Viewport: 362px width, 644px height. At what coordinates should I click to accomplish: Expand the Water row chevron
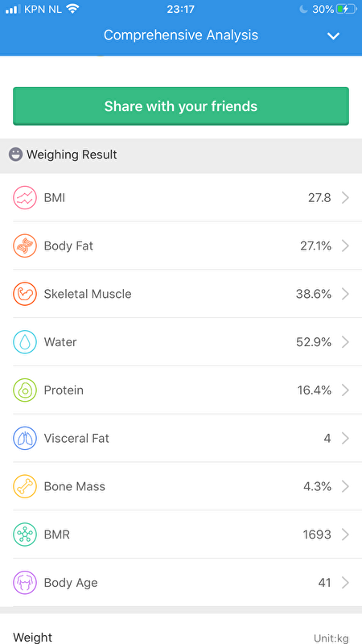[346, 342]
